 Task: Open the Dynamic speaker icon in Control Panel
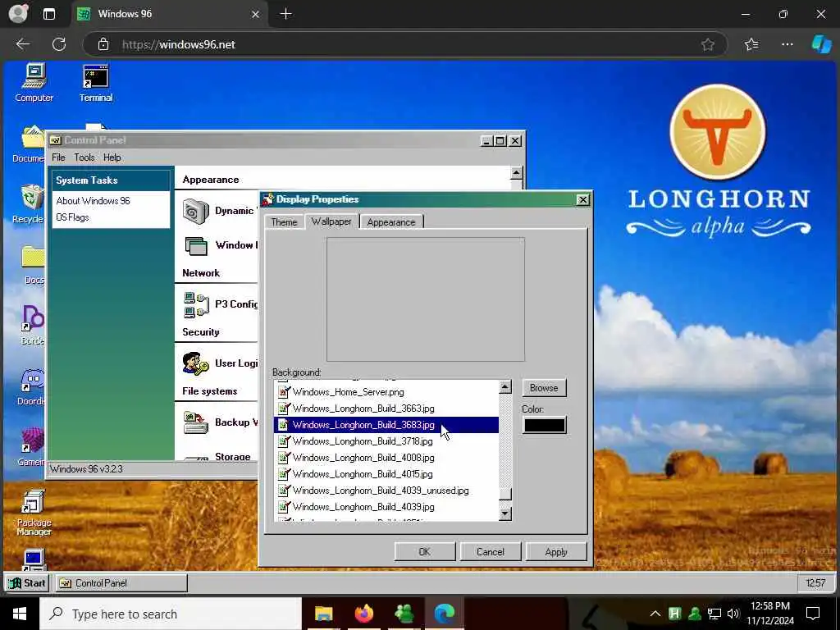coord(195,211)
